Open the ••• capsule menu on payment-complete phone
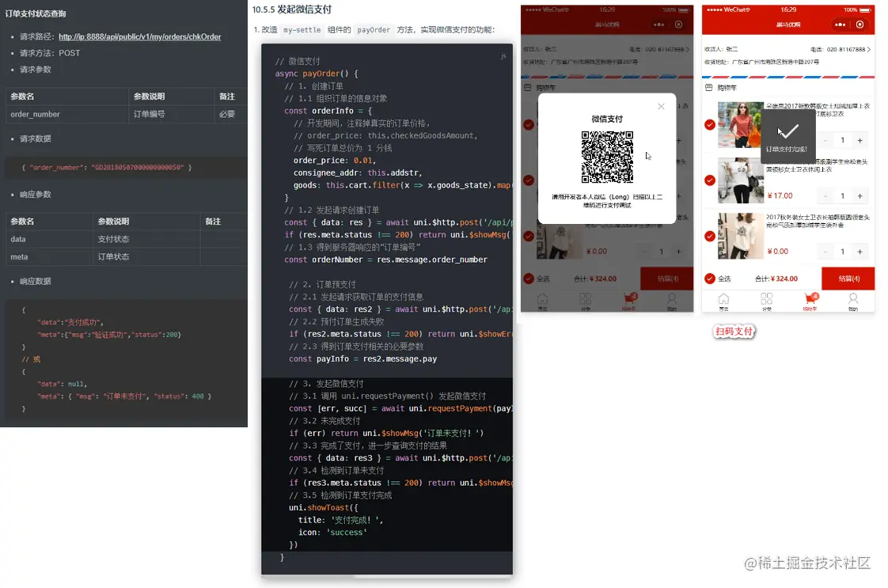Image resolution: width=888 pixels, height=588 pixels. tap(840, 25)
